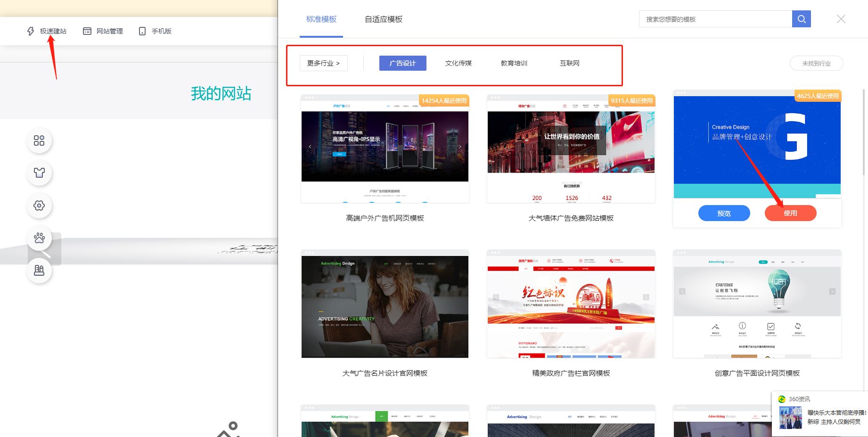868x437 pixels.
Task: Close the template picker with the X
Action: [x=841, y=18]
